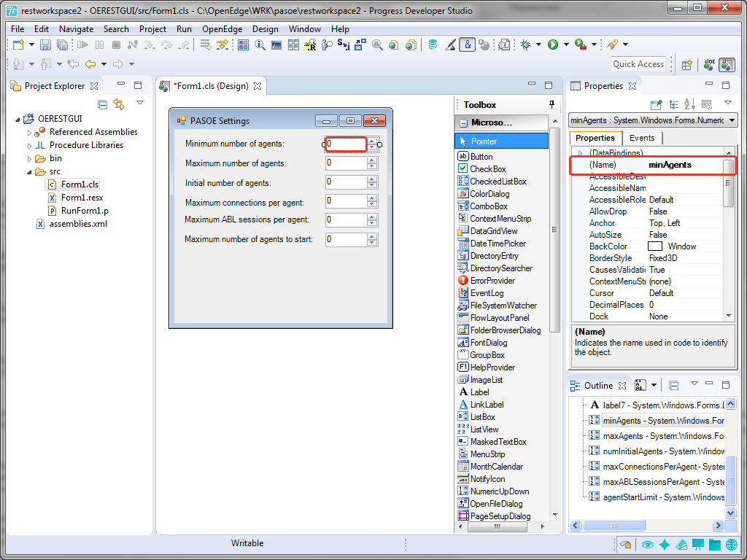Image resolution: width=747 pixels, height=560 pixels.
Task: Collapse the src folder node
Action: (x=29, y=172)
